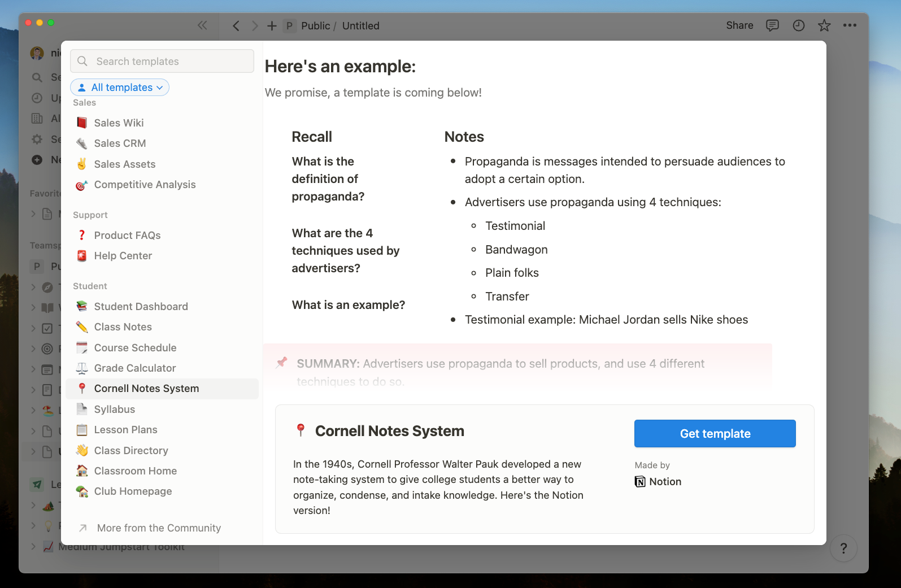The image size is (901, 588).
Task: Click the plus icon in the top bar
Action: pos(272,26)
